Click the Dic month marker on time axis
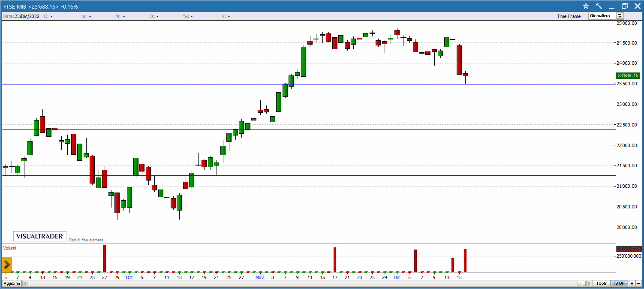 click(x=397, y=277)
